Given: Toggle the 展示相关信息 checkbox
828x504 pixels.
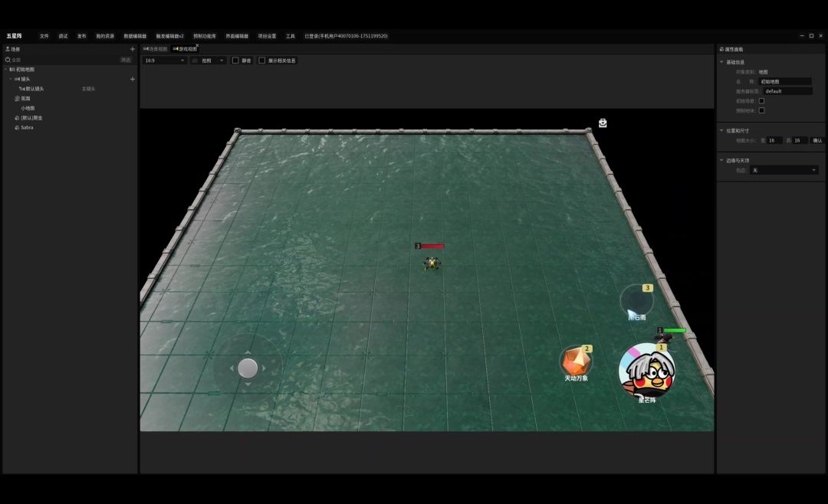Looking at the screenshot, I should click(262, 61).
